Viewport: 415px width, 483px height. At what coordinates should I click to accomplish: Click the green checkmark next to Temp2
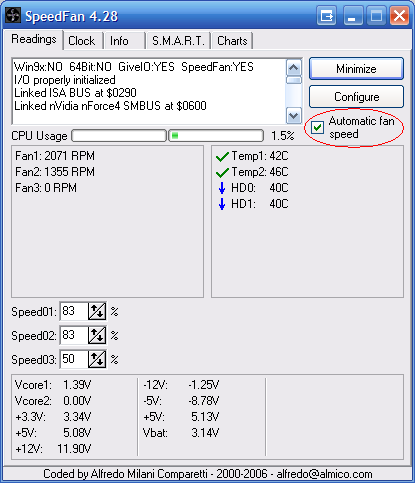click(222, 172)
